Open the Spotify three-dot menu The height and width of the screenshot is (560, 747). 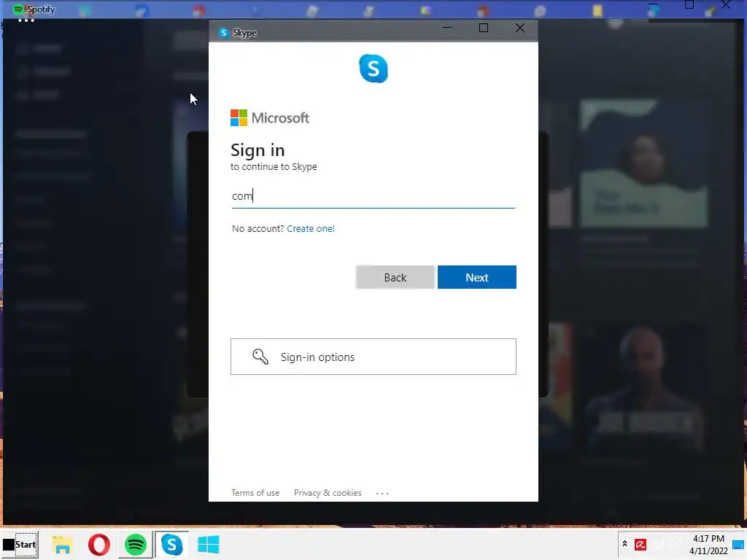[26, 20]
